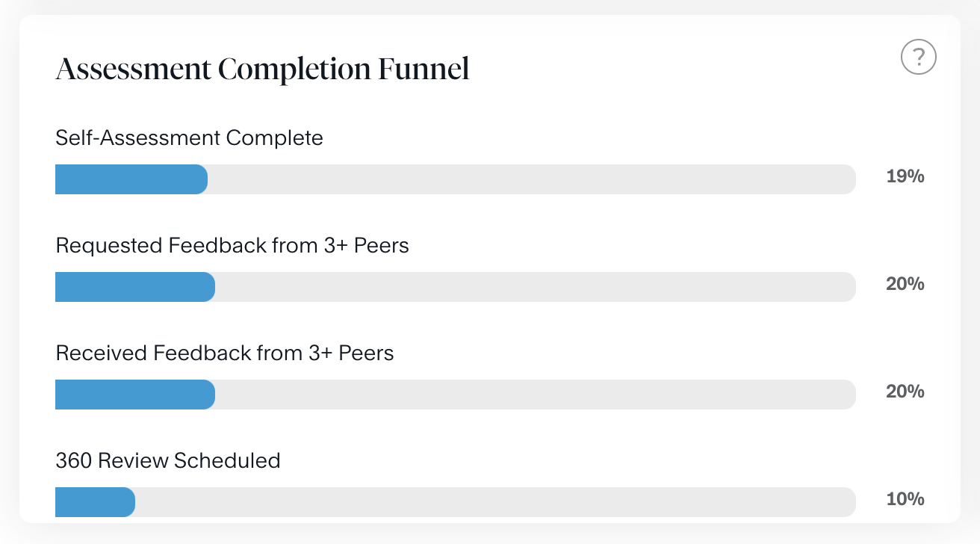This screenshot has width=980, height=544.
Task: Click the 10% value for 360 Review
Action: 905,499
